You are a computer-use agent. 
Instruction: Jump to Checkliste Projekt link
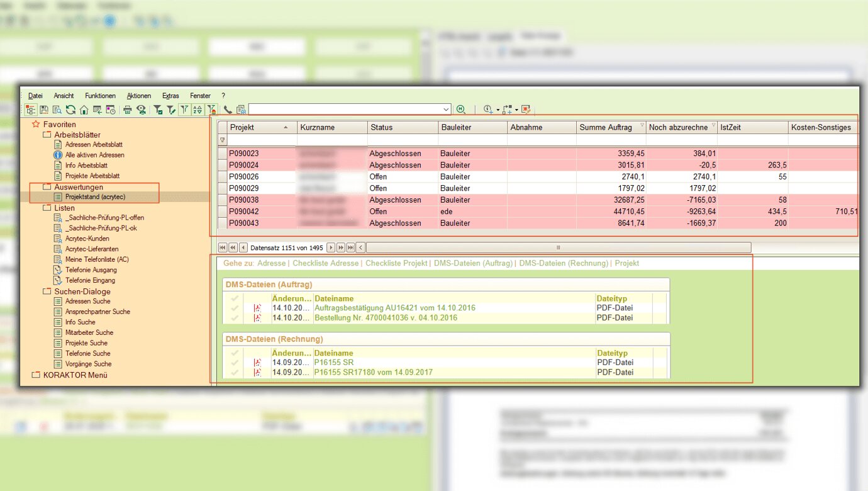(x=396, y=263)
